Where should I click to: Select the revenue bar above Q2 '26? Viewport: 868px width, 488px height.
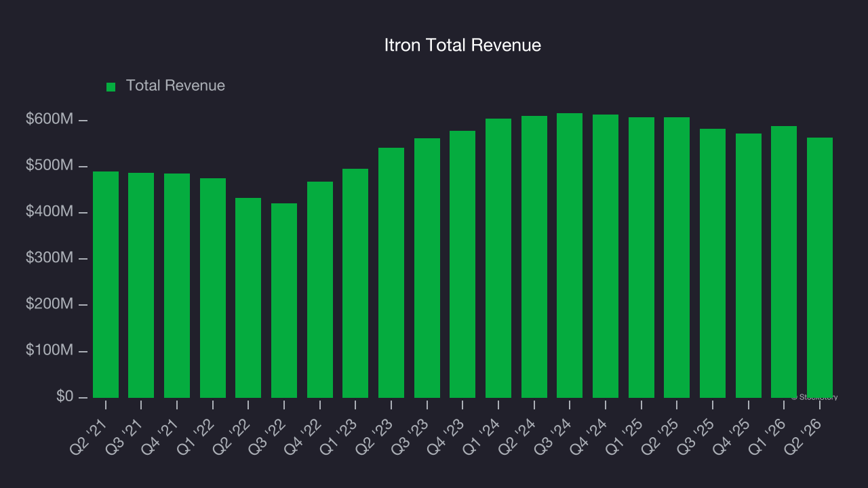(820, 268)
